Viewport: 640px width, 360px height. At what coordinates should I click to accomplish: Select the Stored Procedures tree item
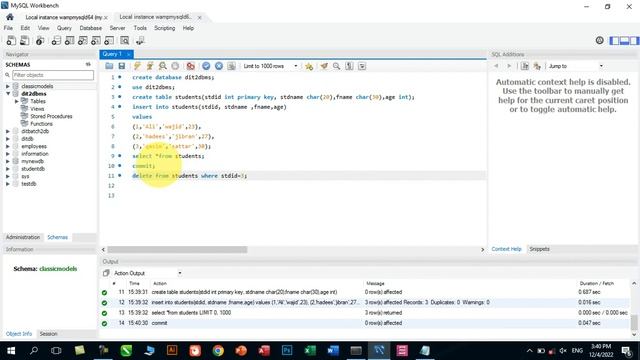(51, 116)
